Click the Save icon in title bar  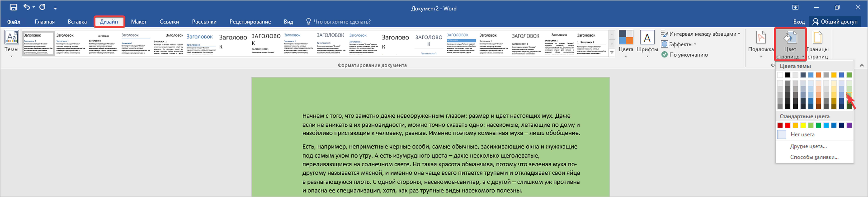14,7
